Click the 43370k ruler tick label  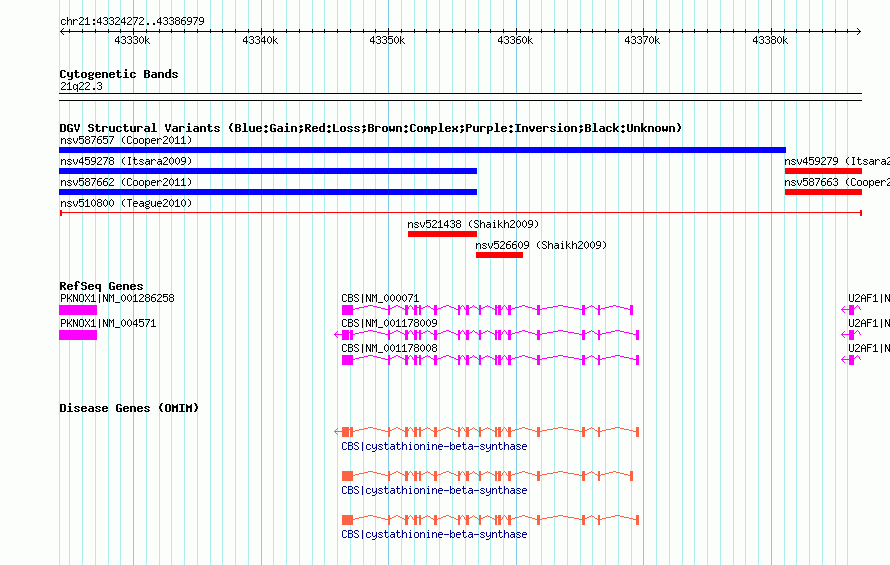642,40
